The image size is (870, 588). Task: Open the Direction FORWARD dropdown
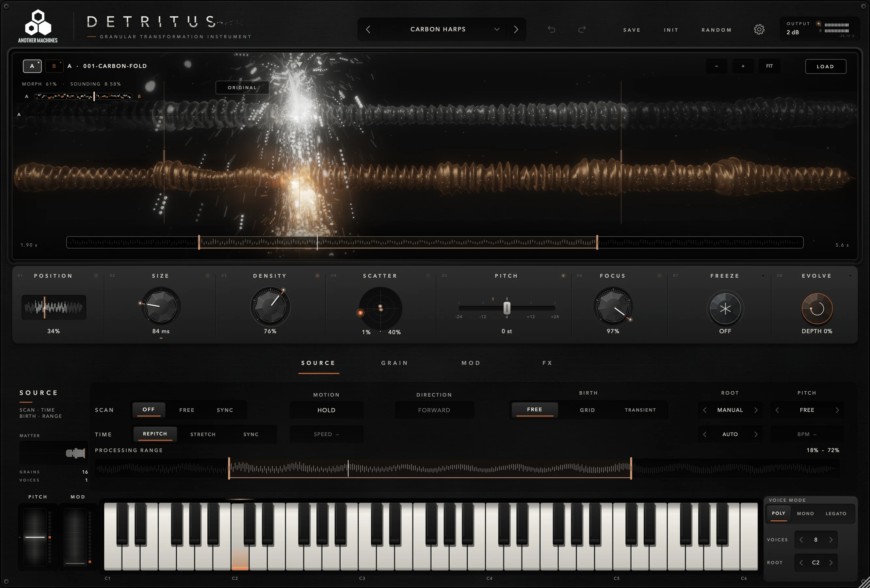[x=434, y=410]
